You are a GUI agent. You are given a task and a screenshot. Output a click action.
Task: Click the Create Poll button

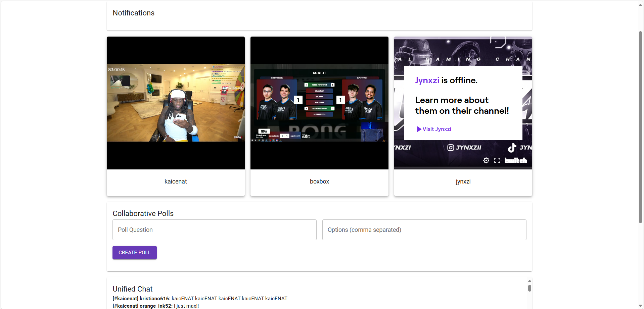135,253
